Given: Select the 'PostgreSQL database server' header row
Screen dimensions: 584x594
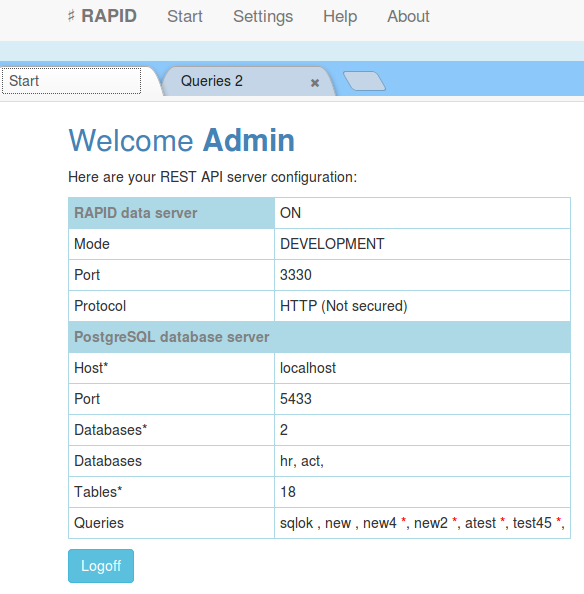Looking at the screenshot, I should (319, 337).
